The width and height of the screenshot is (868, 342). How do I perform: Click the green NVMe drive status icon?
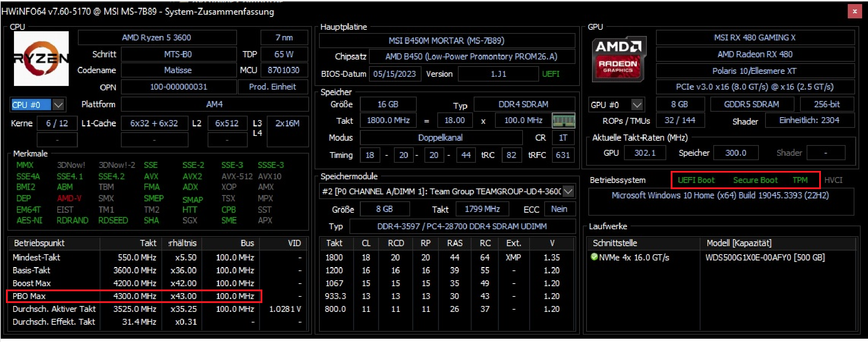pyautogui.click(x=594, y=257)
